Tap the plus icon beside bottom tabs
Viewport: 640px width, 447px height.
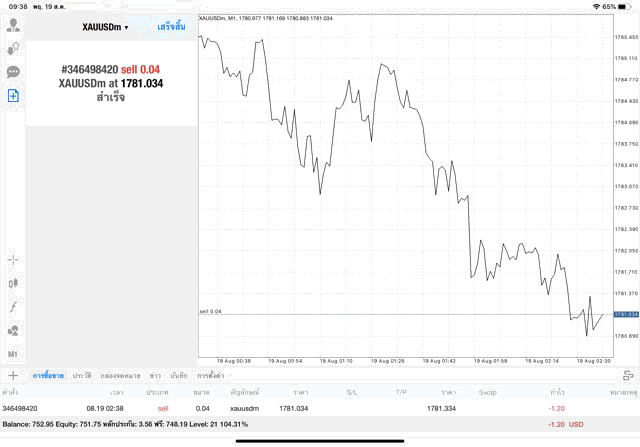(13, 375)
